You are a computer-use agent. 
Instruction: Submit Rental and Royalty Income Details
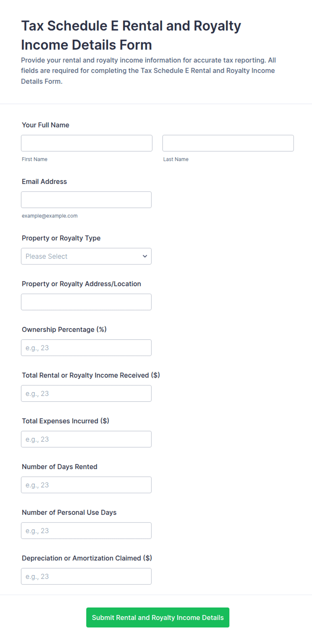click(158, 618)
